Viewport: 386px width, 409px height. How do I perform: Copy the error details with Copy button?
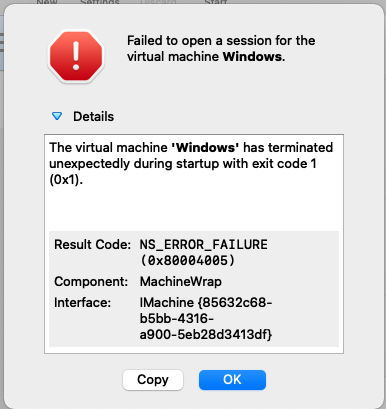(153, 380)
